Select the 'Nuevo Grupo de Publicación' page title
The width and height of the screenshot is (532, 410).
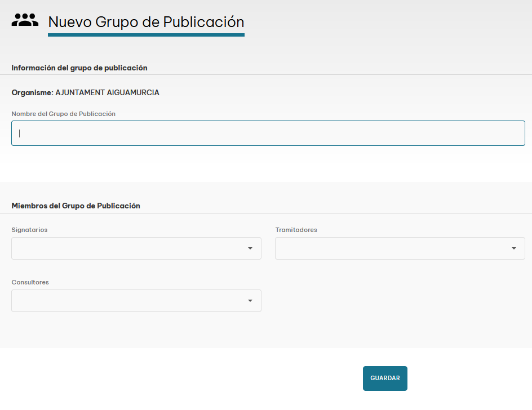point(146,22)
